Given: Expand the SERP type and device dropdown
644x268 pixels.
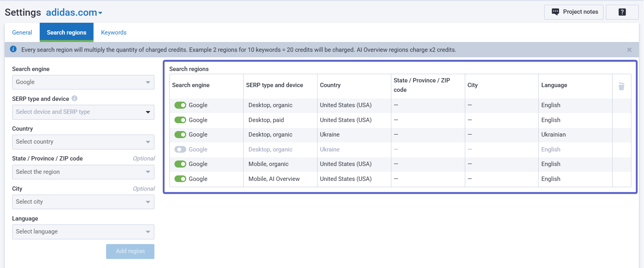Looking at the screenshot, I should tap(83, 112).
